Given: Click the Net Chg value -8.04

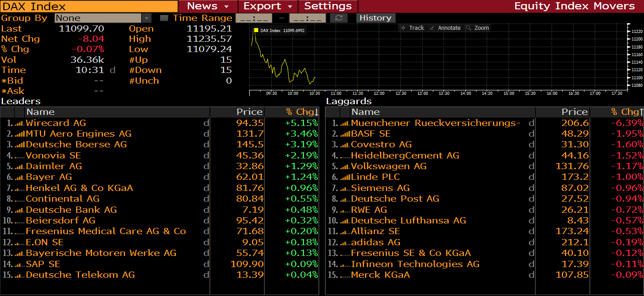Looking at the screenshot, I should 91,39.
